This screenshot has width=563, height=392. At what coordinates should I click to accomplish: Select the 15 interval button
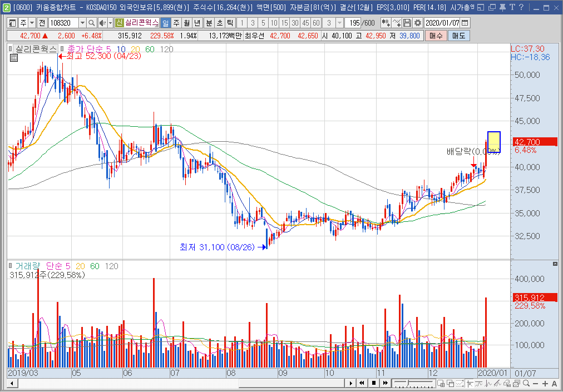click(x=284, y=23)
